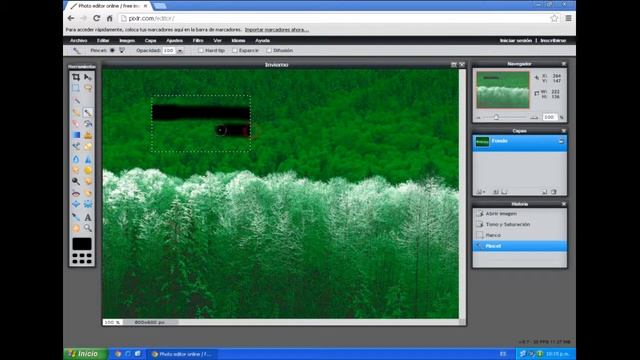This screenshot has width=640, height=360.
Task: Select the Smudge tool
Action: (x=76, y=170)
